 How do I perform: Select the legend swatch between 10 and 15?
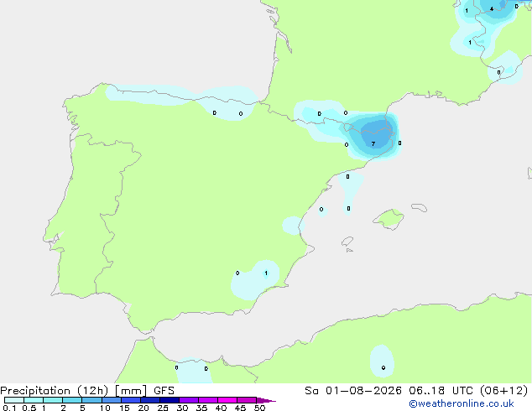(111, 400)
